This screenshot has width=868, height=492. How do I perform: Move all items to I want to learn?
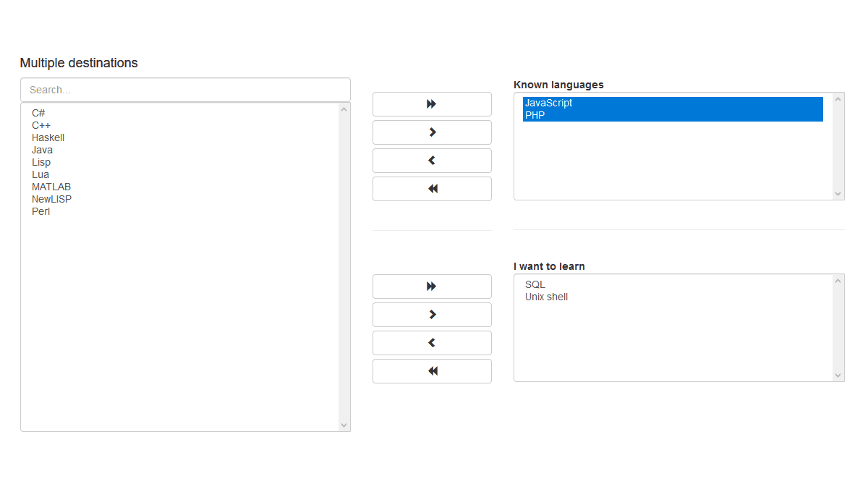pos(432,287)
